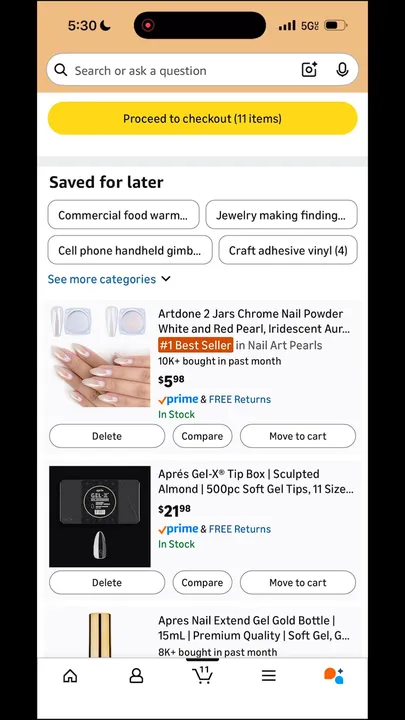Select Jewelry making finding... category chip
Screen dimensions: 405x720
pyautogui.click(x=281, y=214)
